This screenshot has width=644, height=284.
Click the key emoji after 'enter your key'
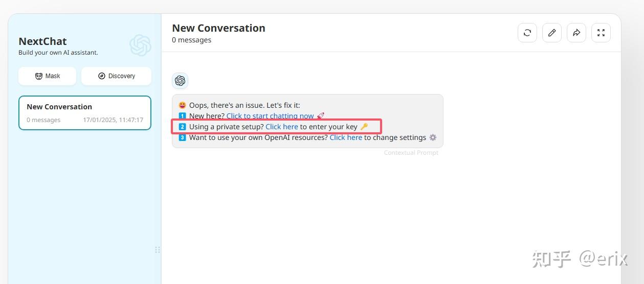(x=364, y=127)
